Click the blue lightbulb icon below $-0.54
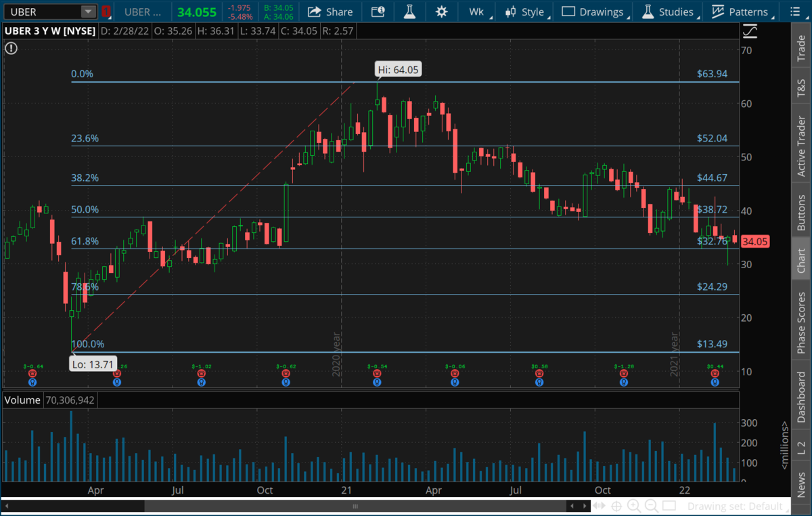 point(376,382)
